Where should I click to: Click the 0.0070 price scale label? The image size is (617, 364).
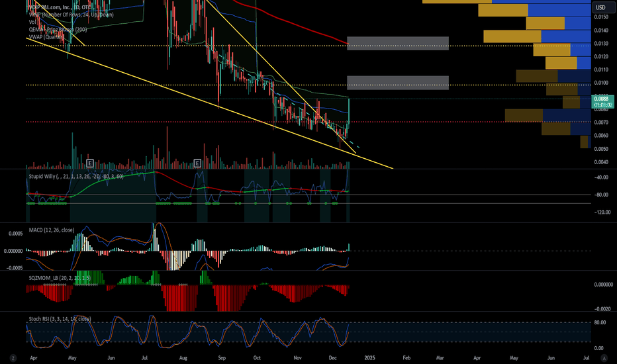tap(601, 122)
